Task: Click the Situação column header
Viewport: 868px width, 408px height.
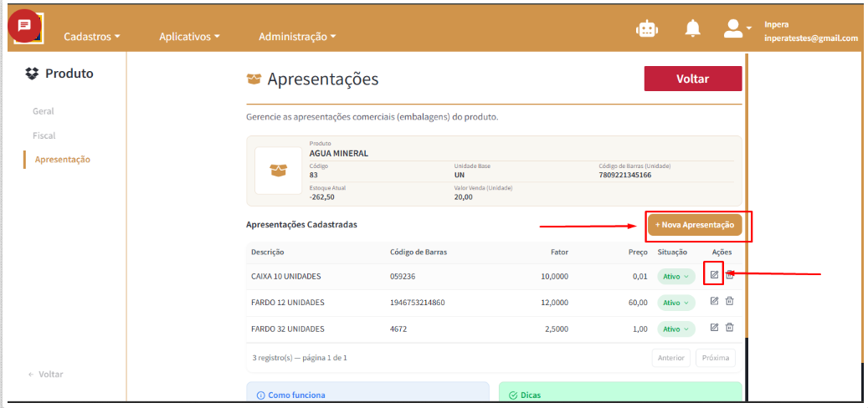Action: (x=672, y=252)
